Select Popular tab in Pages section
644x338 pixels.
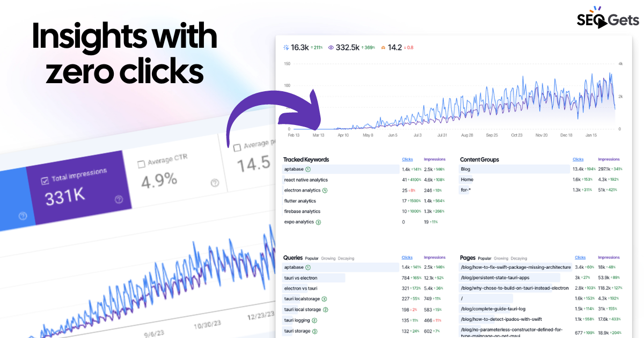[485, 258]
